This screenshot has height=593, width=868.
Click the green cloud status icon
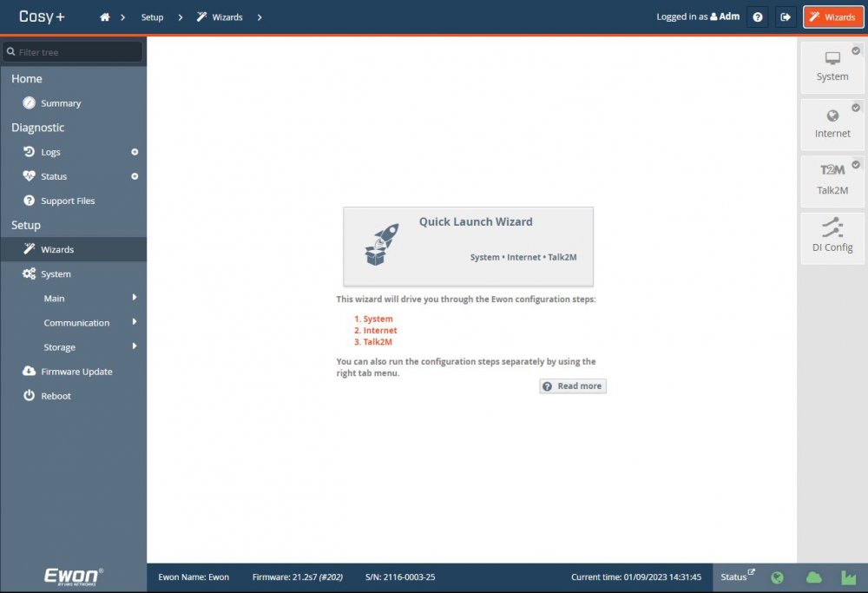click(x=814, y=578)
